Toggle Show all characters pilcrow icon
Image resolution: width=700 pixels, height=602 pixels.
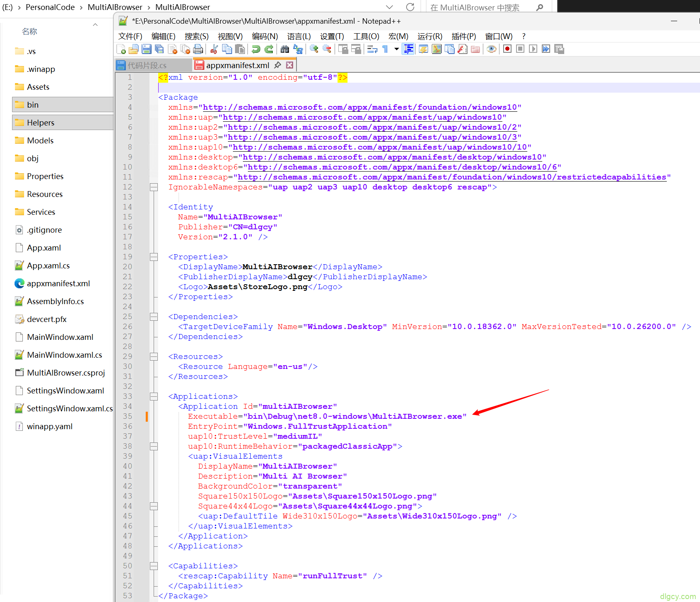[385, 49]
